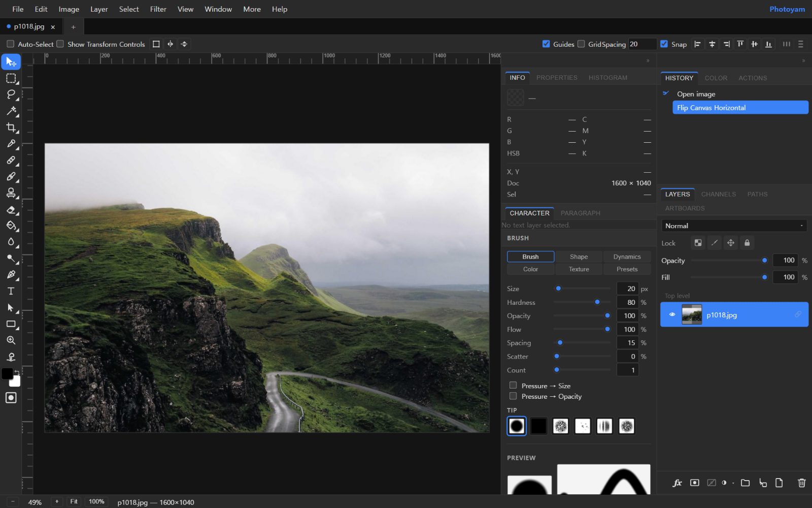Create new folder group in Layers

click(745, 483)
